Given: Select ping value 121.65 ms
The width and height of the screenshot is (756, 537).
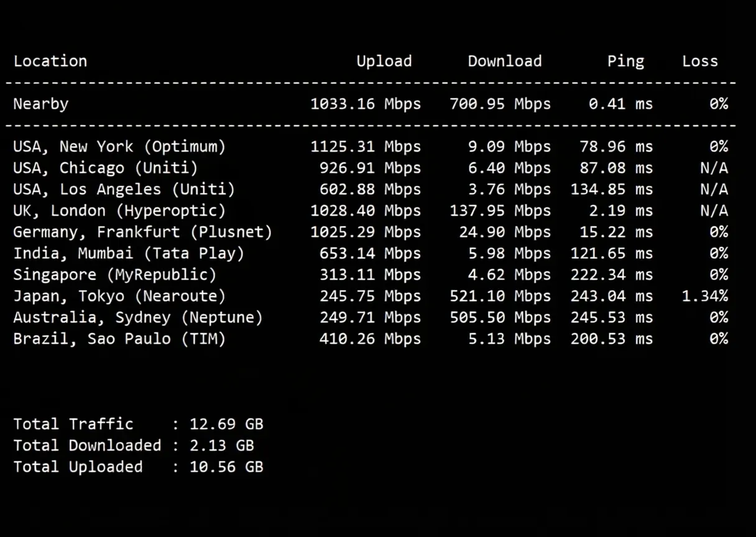Looking at the screenshot, I should point(612,253).
